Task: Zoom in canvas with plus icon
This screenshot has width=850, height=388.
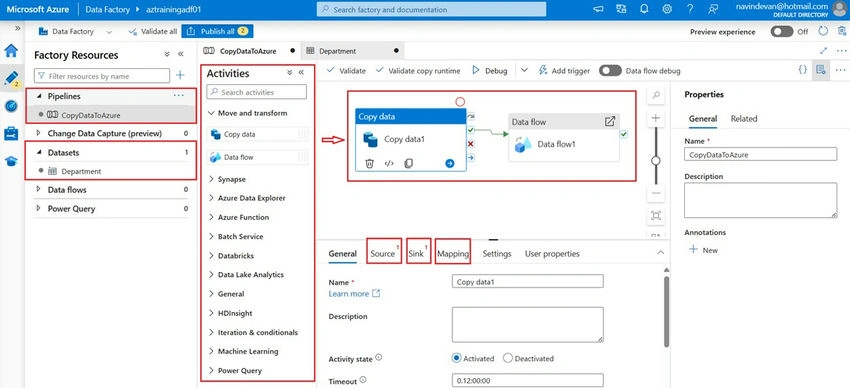Action: [656, 118]
